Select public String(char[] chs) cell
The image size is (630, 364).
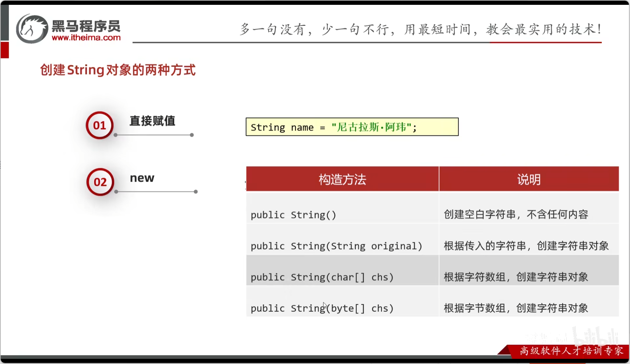tap(342, 270)
